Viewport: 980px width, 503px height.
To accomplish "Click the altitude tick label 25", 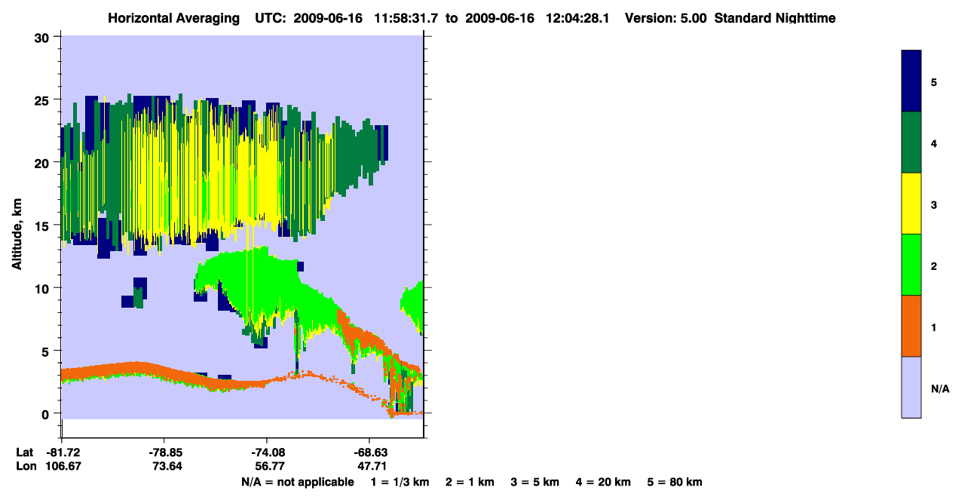I will pos(43,100).
